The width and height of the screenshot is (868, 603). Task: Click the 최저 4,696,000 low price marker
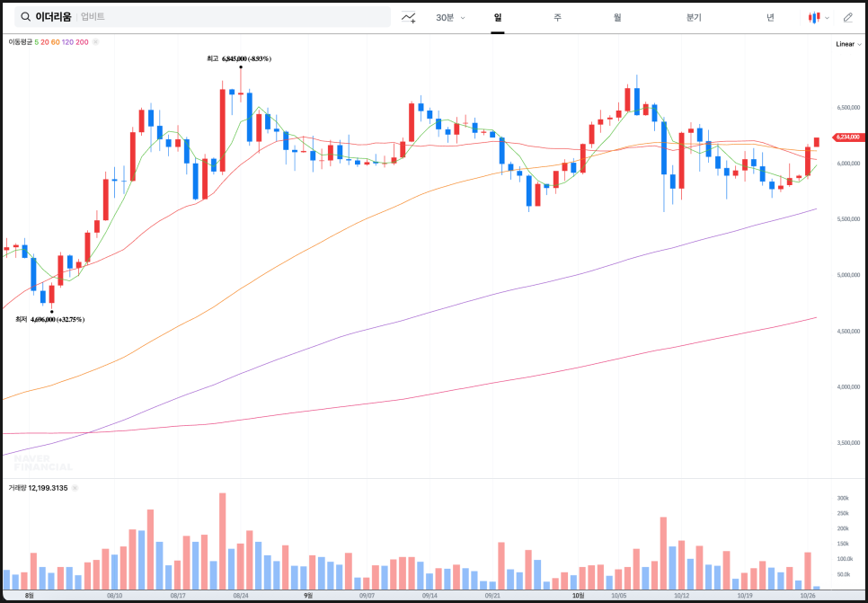[x=49, y=319]
